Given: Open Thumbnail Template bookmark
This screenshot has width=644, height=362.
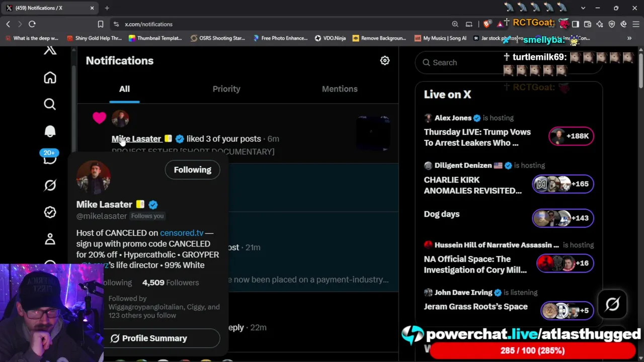Looking at the screenshot, I should click(155, 38).
